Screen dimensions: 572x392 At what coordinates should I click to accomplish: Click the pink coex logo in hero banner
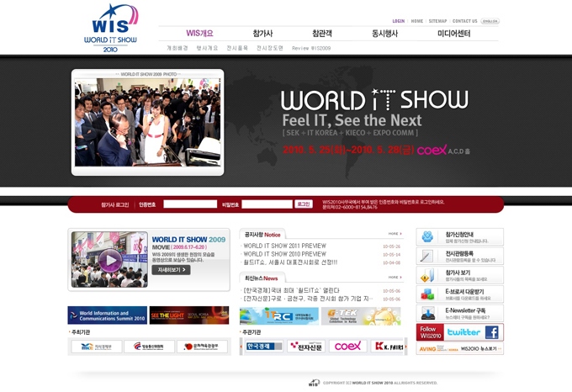tap(432, 150)
